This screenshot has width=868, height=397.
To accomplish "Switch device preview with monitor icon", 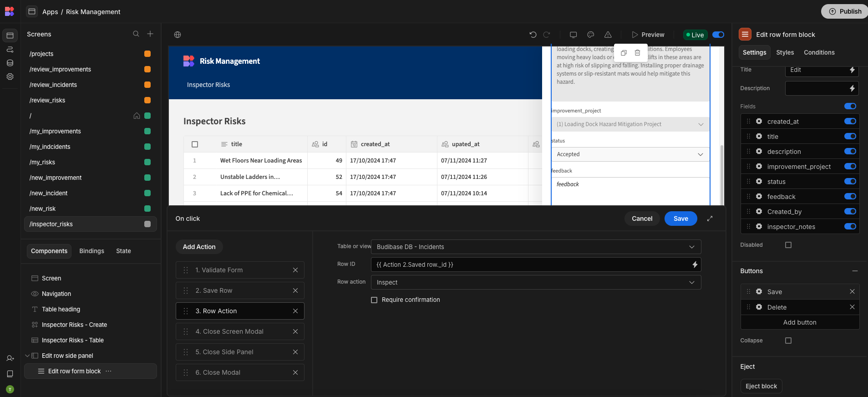I will (x=574, y=35).
